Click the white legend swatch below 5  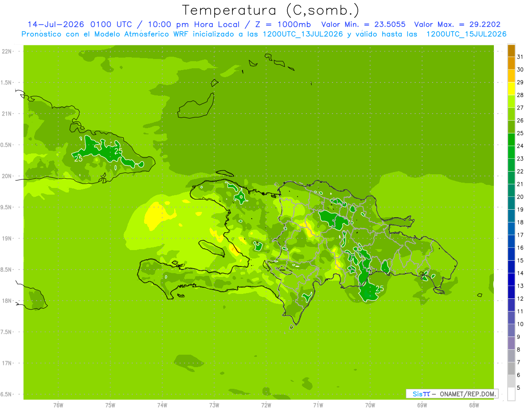[x=511, y=394]
